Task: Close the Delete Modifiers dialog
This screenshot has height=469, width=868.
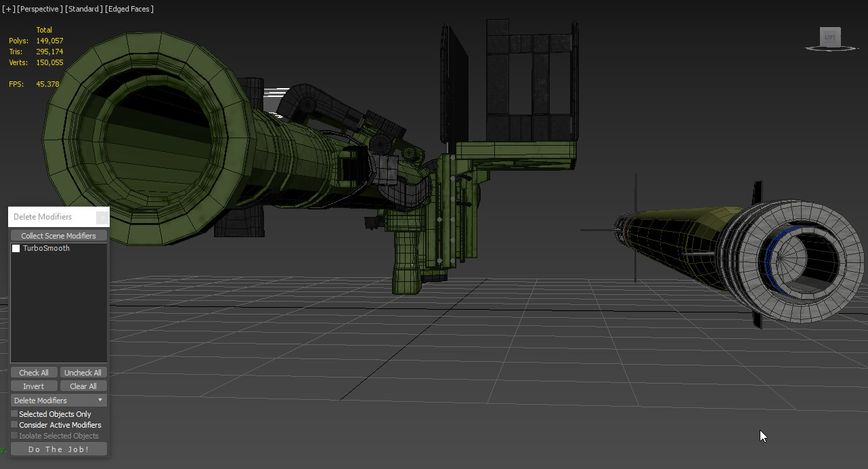Action: point(102,217)
